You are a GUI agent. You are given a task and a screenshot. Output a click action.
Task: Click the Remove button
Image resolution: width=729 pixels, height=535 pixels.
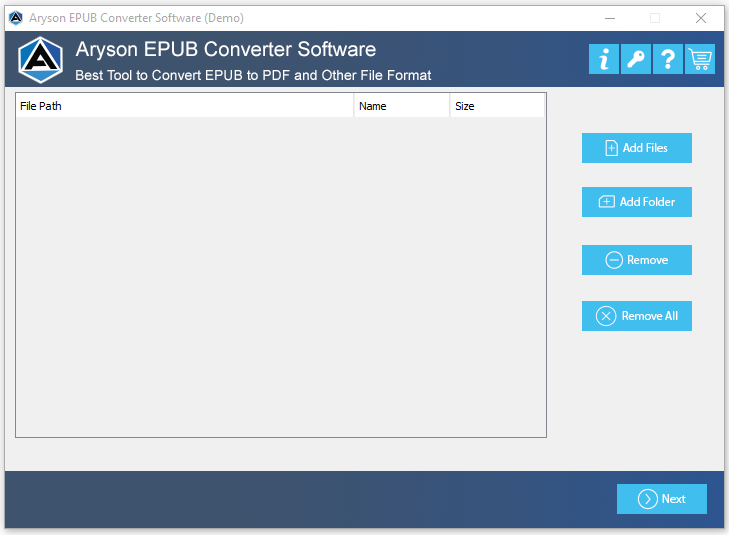(x=636, y=260)
